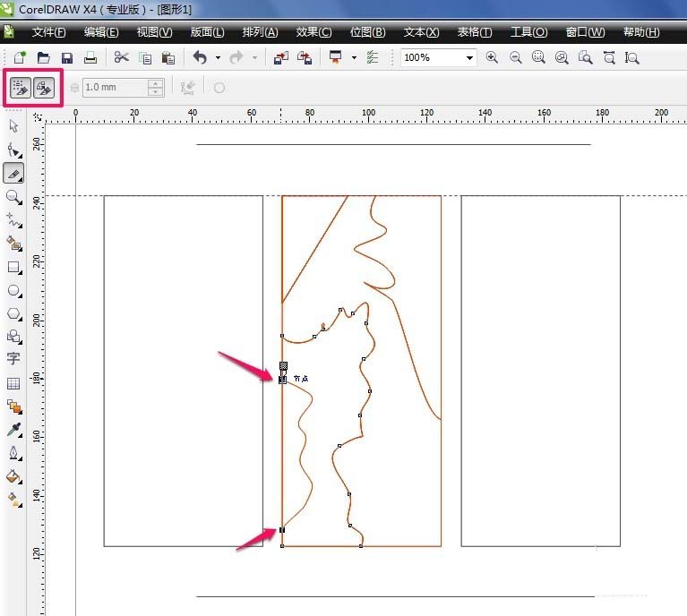
Task: Cut the selection with the scissors icon
Action: pyautogui.click(x=121, y=57)
